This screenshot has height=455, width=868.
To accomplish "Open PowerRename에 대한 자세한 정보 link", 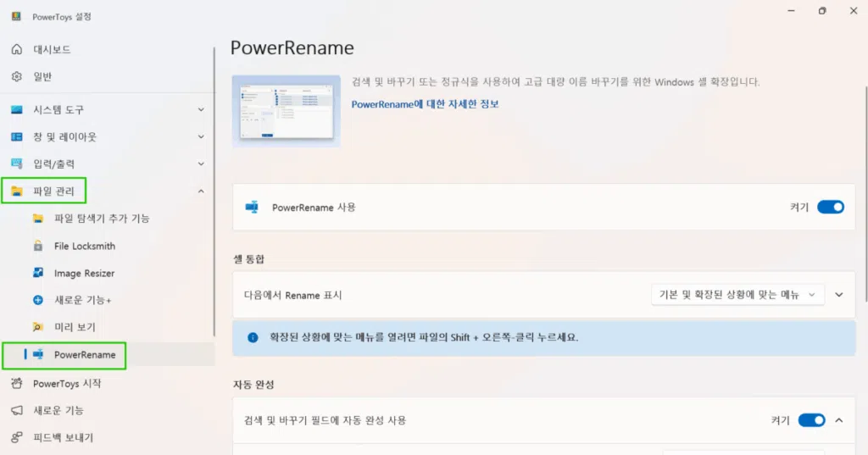I will coord(426,103).
